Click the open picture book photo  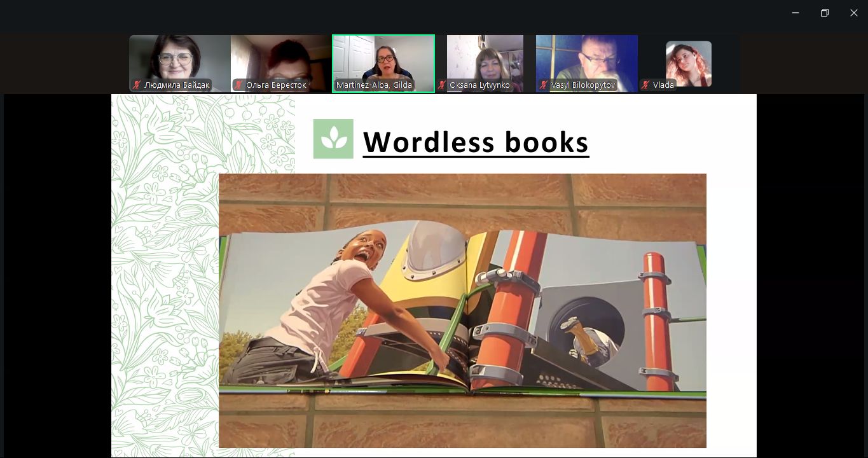pyautogui.click(x=462, y=310)
